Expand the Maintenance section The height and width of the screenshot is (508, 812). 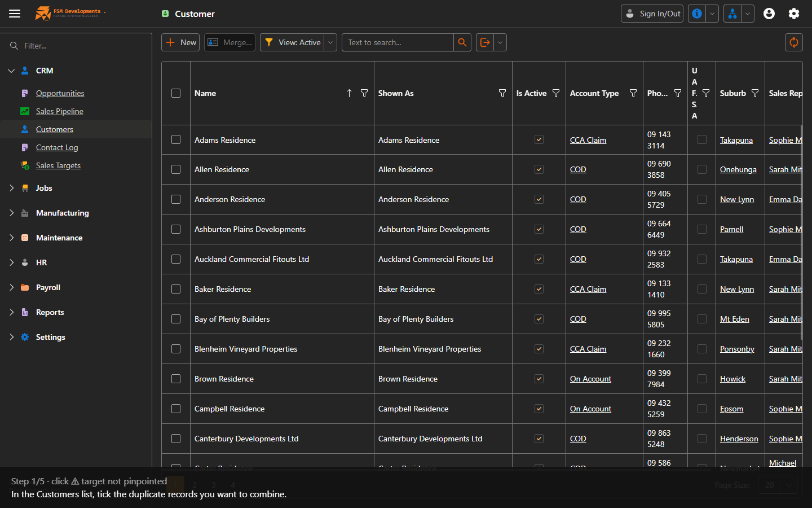point(11,238)
